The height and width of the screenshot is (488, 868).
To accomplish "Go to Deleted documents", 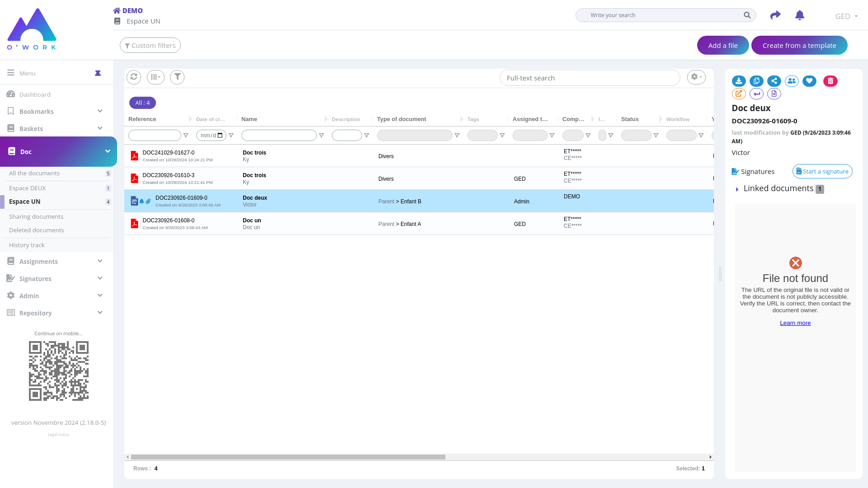I will pyautogui.click(x=37, y=230).
